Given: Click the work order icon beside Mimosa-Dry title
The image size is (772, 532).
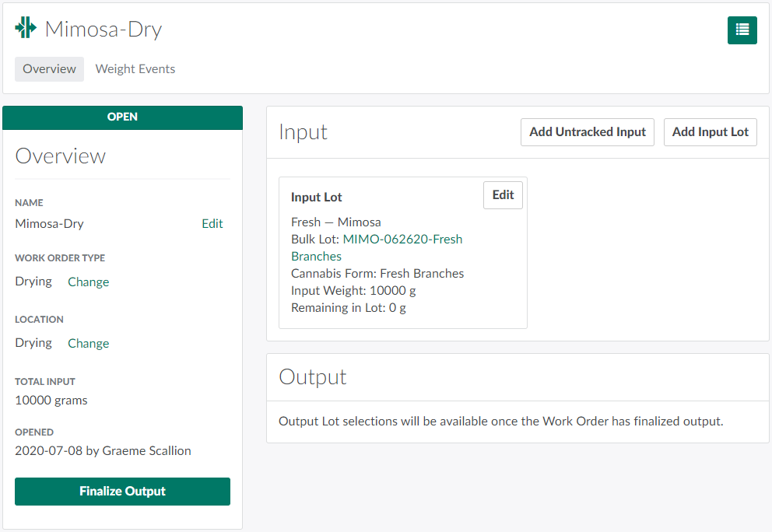Looking at the screenshot, I should pos(26,29).
